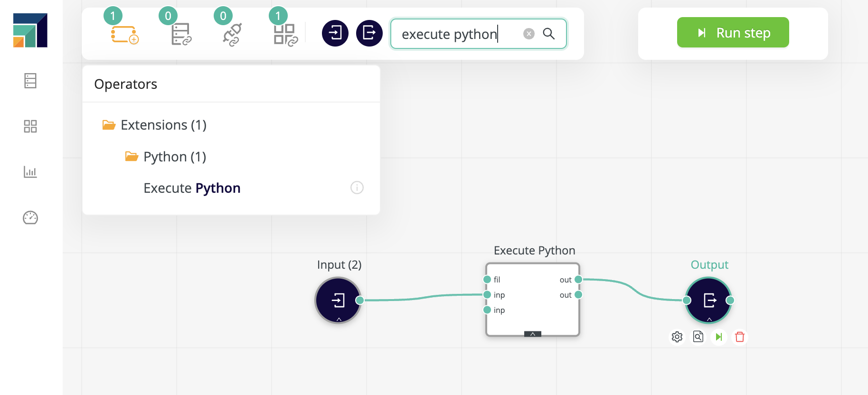Collapse the Extensions (1) folder
The image size is (868, 395).
[109, 125]
